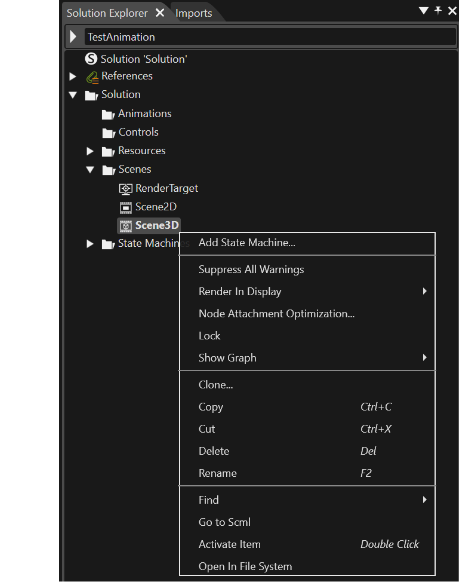Screen dimensions: 460x582
Task: Open the panel options dropdown arrow
Action: tap(424, 10)
